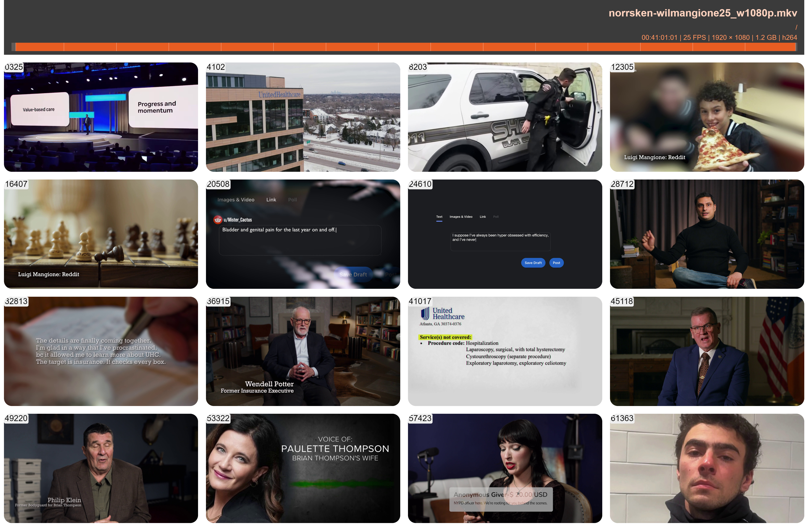Image resolution: width=812 pixels, height=527 pixels.
Task: Select the Wendell Potter interview thumbnail
Action: click(303, 351)
